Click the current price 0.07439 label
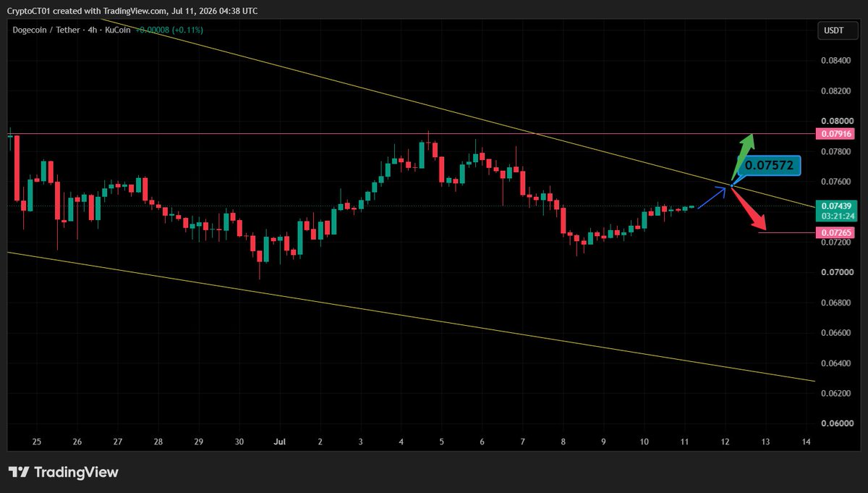The height and width of the screenshot is (493, 868). click(835, 206)
